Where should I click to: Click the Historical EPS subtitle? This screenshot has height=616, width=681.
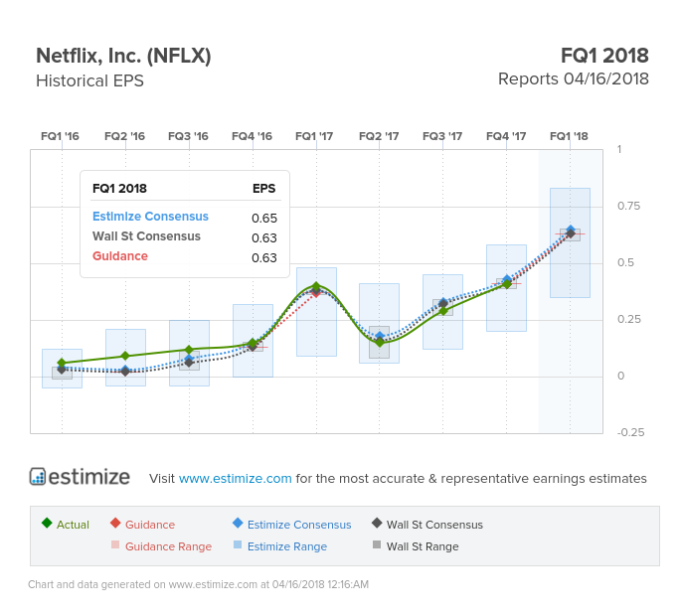89,80
